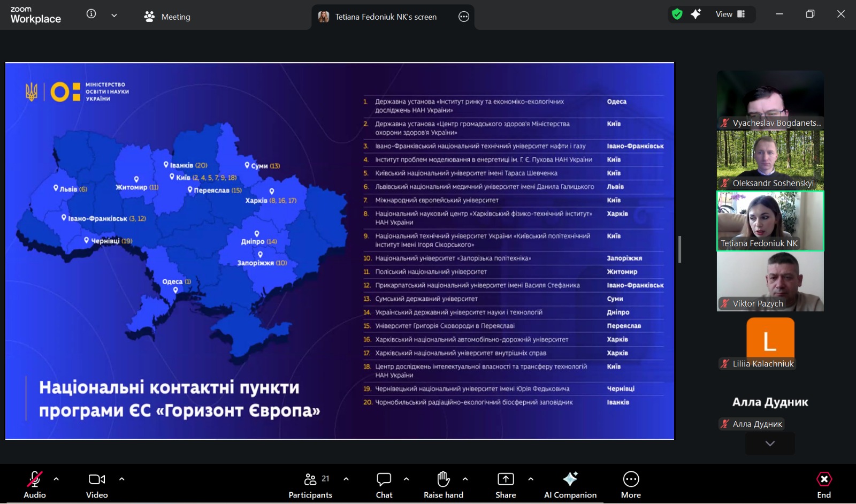
Task: Show more participants with down chevron
Action: tap(770, 444)
